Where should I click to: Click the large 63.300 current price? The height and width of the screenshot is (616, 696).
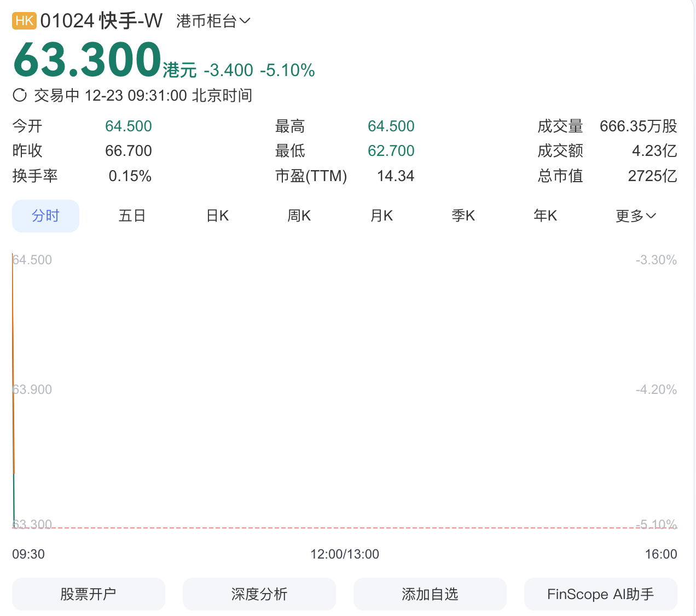point(87,60)
